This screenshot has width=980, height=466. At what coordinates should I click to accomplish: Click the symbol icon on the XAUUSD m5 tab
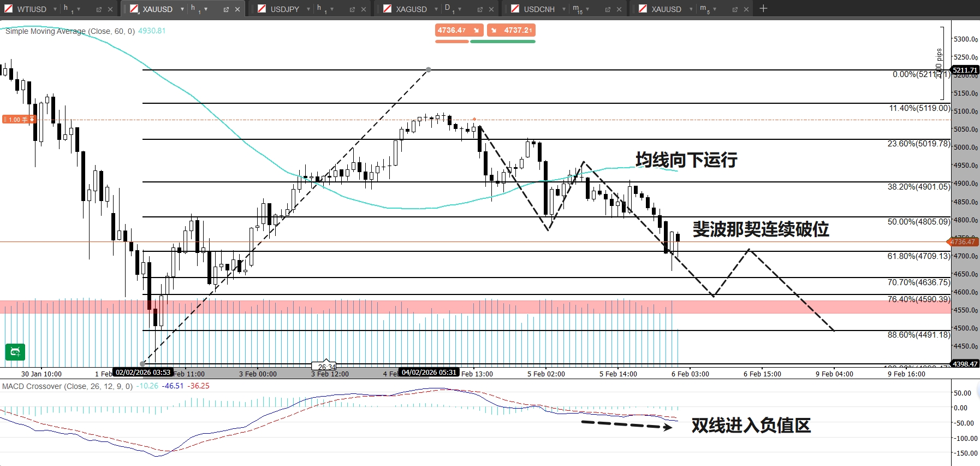point(643,9)
